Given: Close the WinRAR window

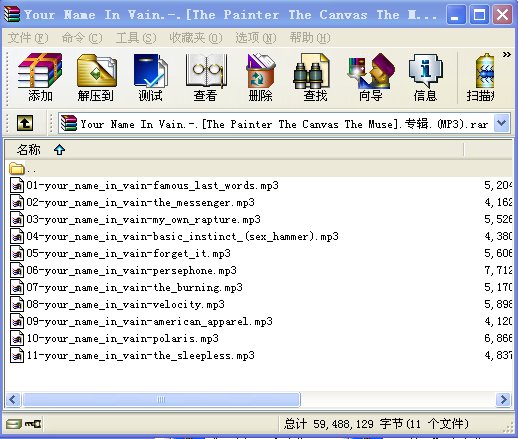Looking at the screenshot, I should coord(503,15).
